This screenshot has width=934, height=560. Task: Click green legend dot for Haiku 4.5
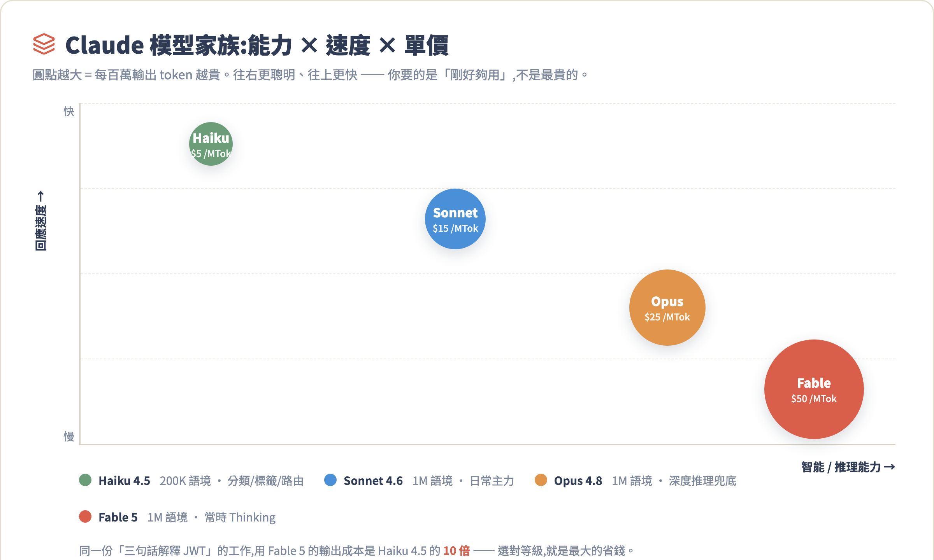85,480
